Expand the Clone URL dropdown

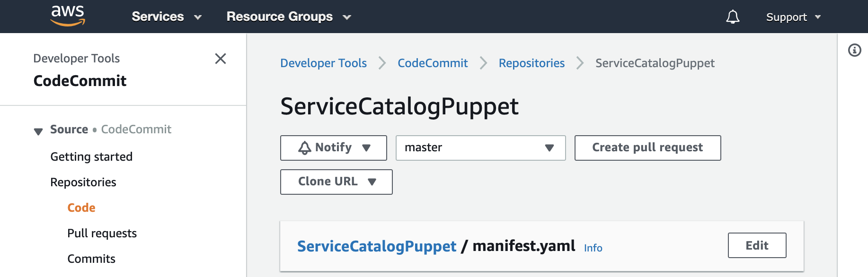(x=337, y=182)
